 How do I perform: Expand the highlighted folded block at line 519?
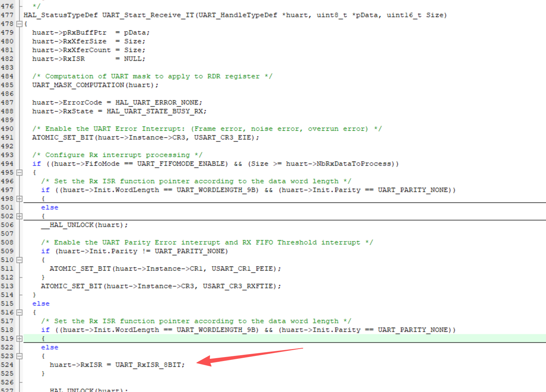tap(19, 338)
